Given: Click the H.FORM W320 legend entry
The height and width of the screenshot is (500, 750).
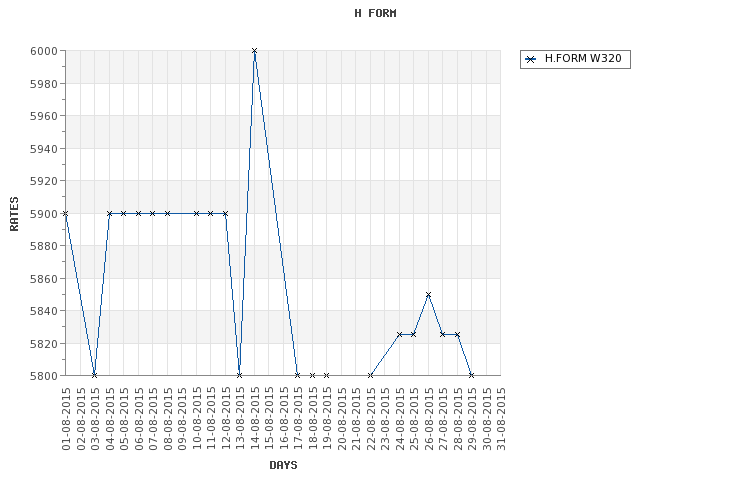Looking at the screenshot, I should (x=575, y=59).
